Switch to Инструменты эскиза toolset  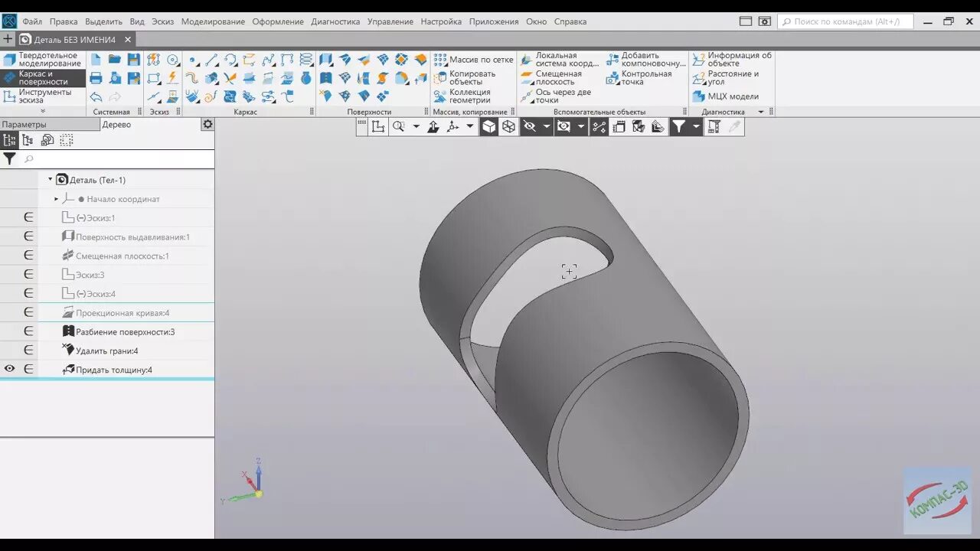pos(42,96)
